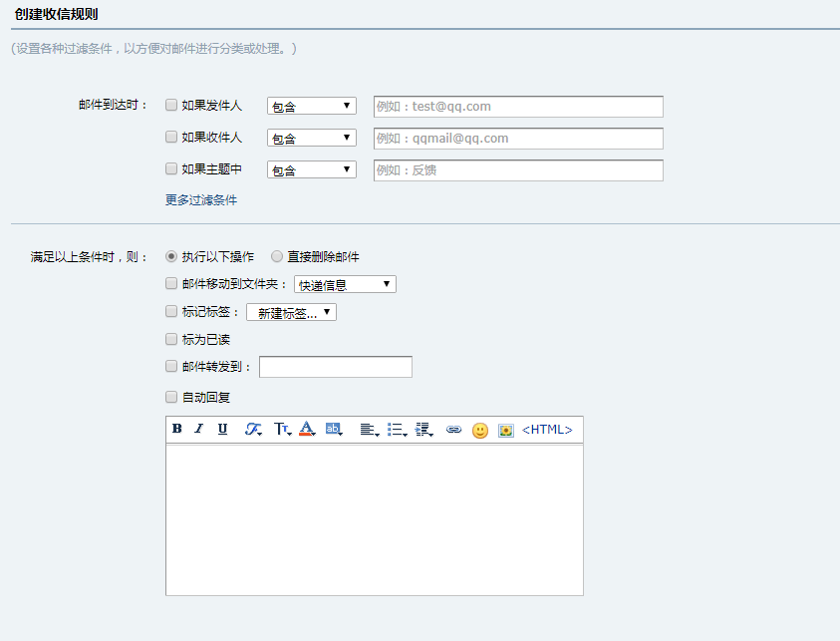This screenshot has width=840, height=641.
Task: Open the font size picker icon
Action: point(282,430)
